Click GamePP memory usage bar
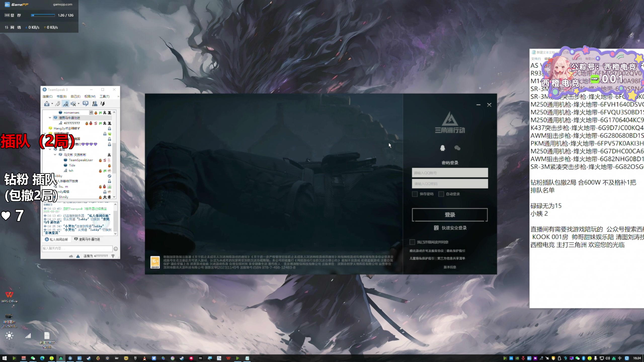This screenshot has height=362, width=644. pyautogui.click(x=43, y=15)
